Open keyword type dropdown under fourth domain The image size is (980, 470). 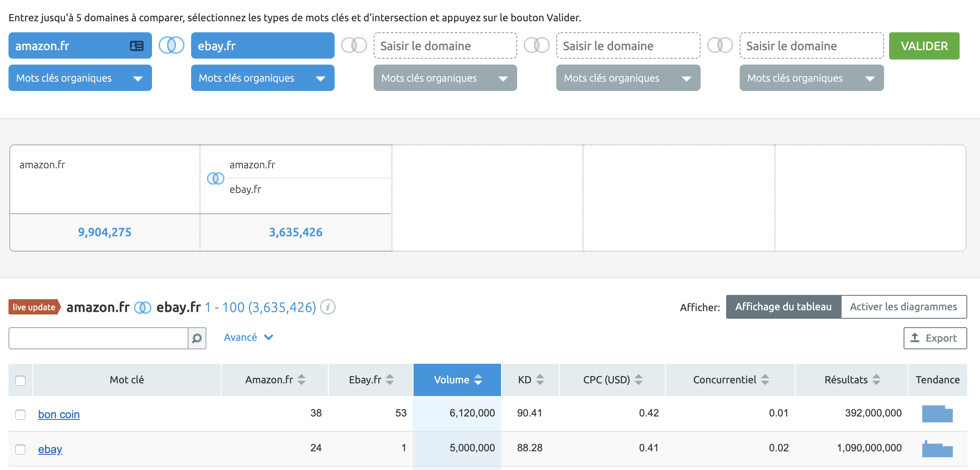pyautogui.click(x=628, y=78)
